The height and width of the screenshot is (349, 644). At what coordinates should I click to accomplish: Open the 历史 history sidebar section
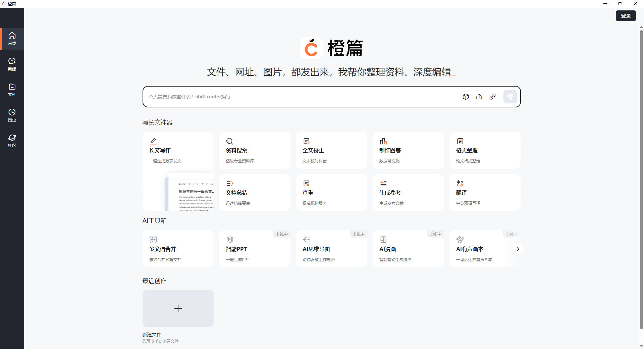coord(12,115)
